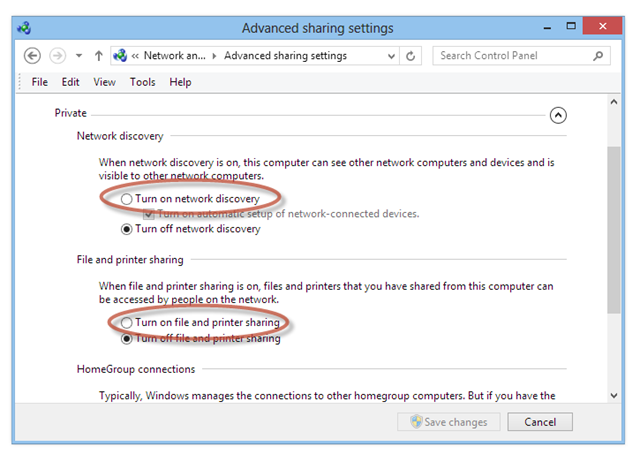This screenshot has width=640, height=462.
Task: Click the Forward navigation arrow
Action: (58, 56)
